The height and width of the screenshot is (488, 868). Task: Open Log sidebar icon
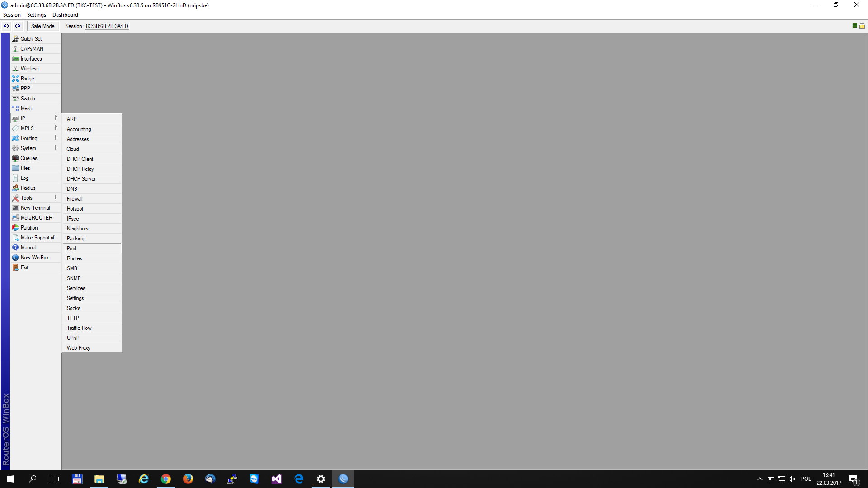pyautogui.click(x=15, y=178)
